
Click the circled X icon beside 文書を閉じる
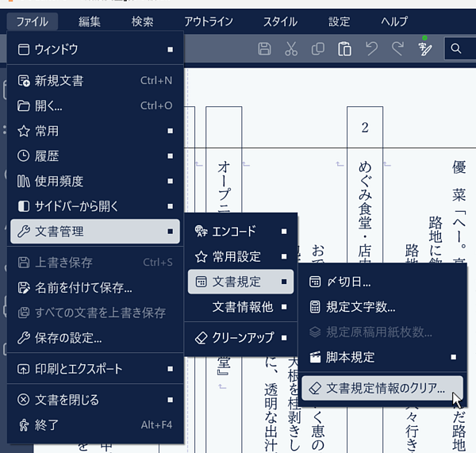(24, 400)
